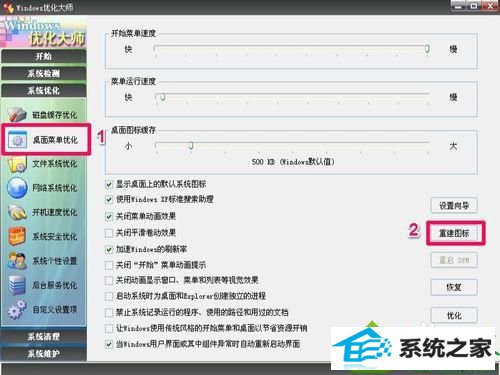Expand the 系统维护 sidebar section
500x375 pixels.
click(44, 353)
